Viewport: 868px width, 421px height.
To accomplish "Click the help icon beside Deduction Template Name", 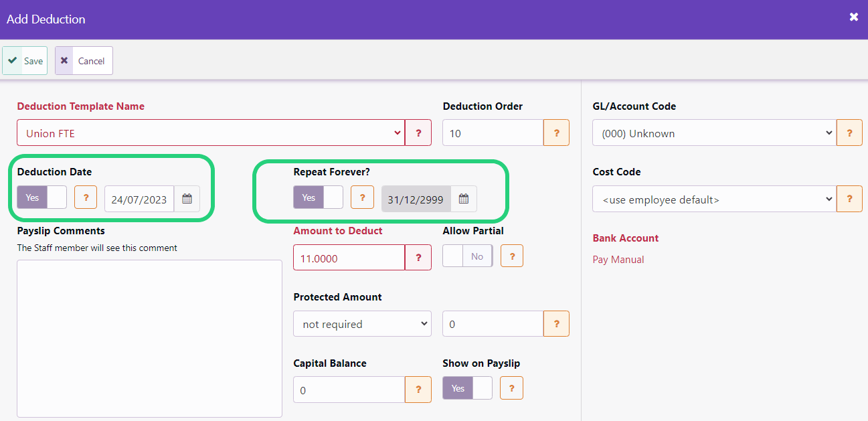I will (419, 133).
